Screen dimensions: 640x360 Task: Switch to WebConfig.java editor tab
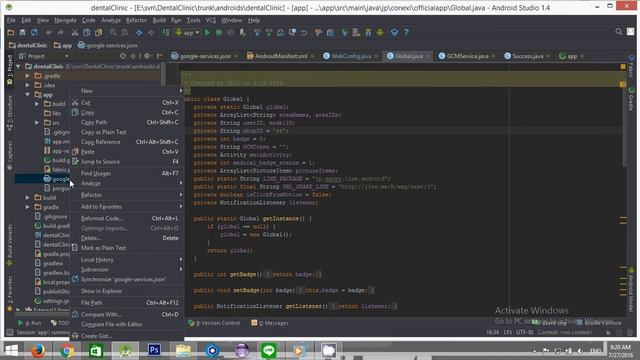click(x=351, y=56)
